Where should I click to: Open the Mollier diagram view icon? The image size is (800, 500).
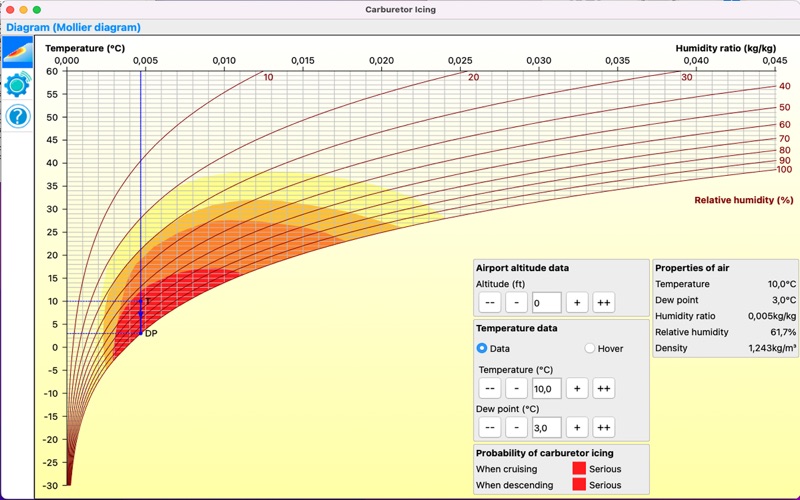pyautogui.click(x=18, y=52)
